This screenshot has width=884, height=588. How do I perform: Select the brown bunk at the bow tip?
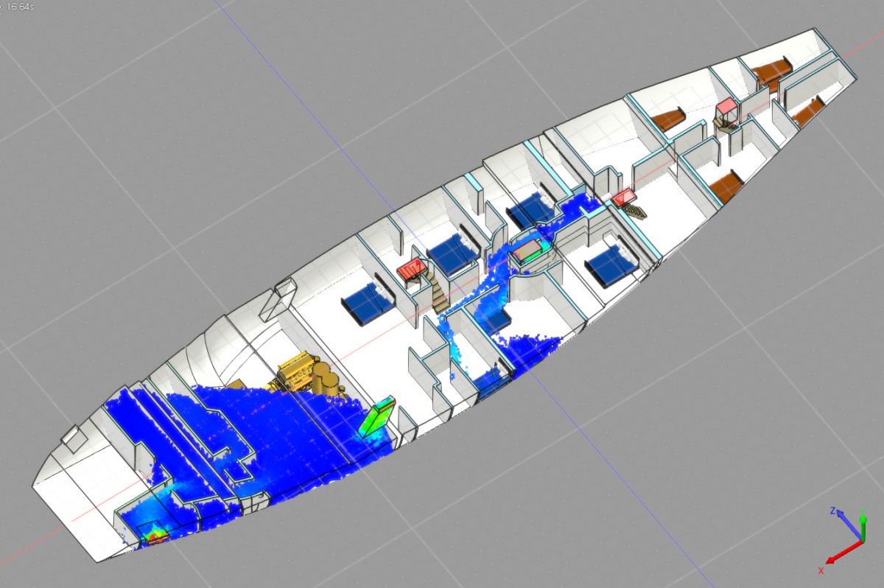770,72
